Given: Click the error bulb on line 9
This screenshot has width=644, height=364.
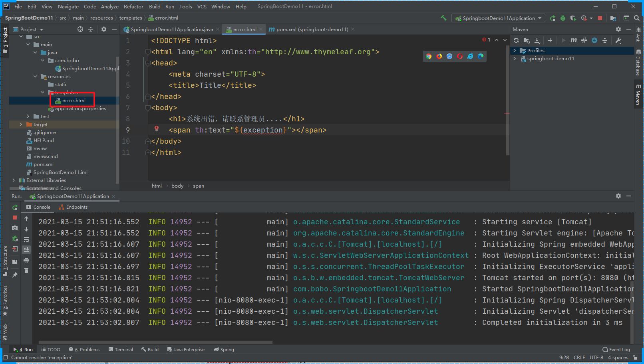Looking at the screenshot, I should (x=157, y=129).
